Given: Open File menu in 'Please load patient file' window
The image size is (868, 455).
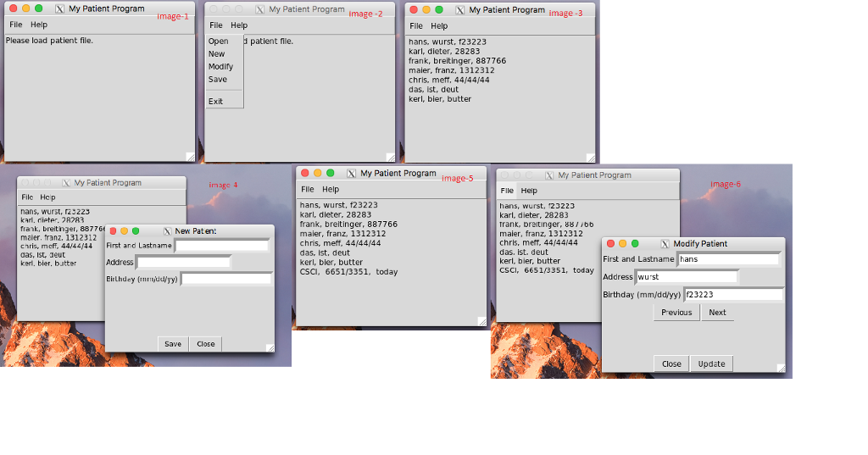Looking at the screenshot, I should point(16,25).
